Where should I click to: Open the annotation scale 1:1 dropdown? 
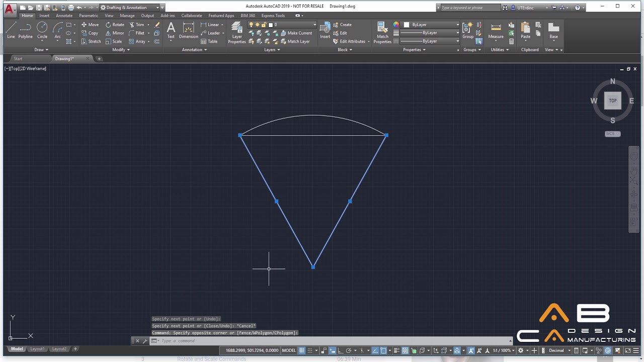(x=503, y=350)
